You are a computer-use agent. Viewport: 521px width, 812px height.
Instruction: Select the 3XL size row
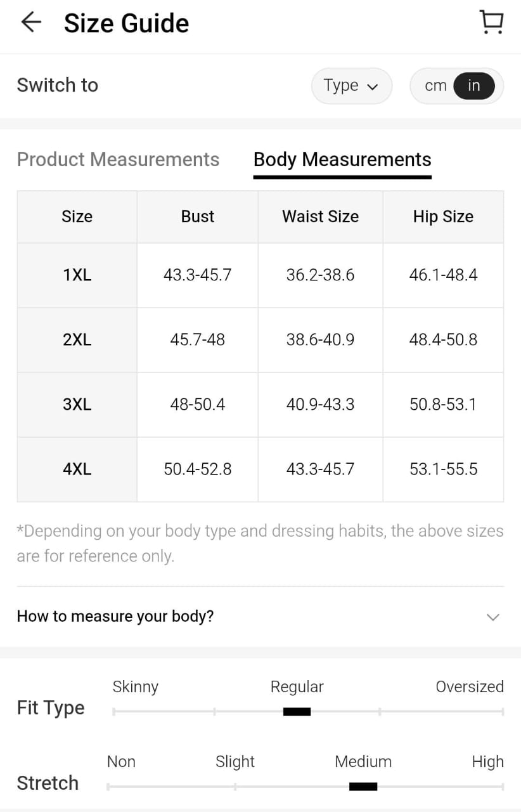tap(77, 405)
